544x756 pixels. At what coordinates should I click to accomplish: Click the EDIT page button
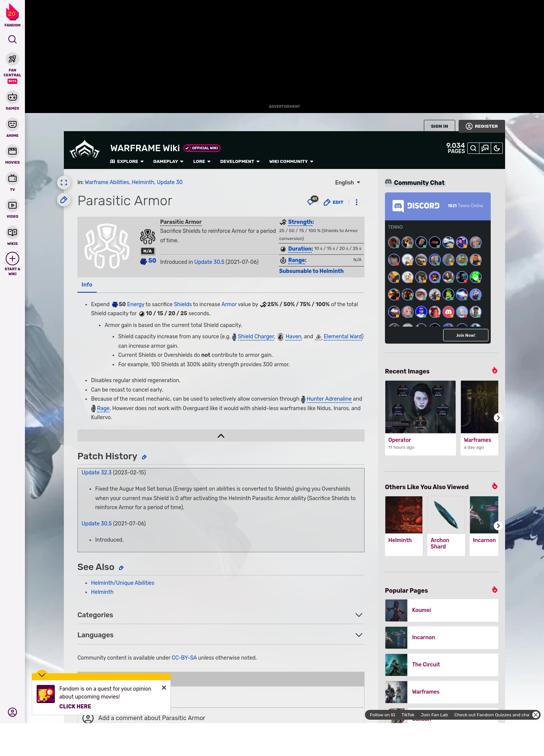(x=334, y=202)
